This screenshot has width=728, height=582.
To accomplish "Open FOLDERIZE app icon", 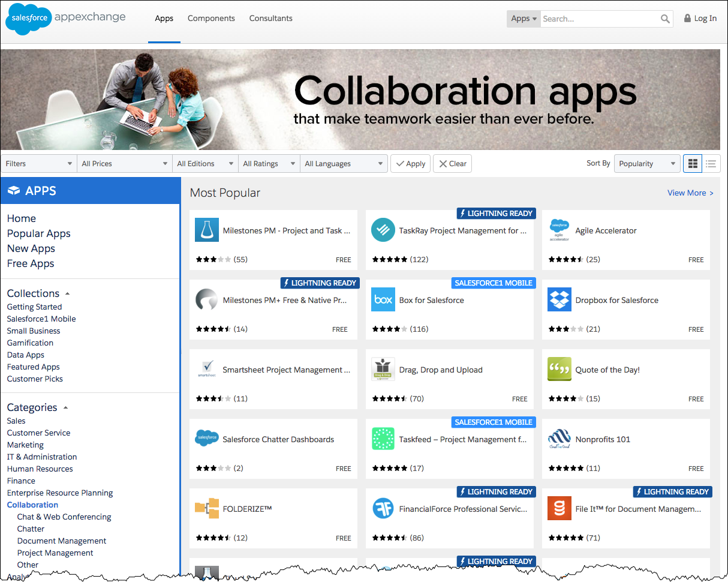I will point(207,509).
